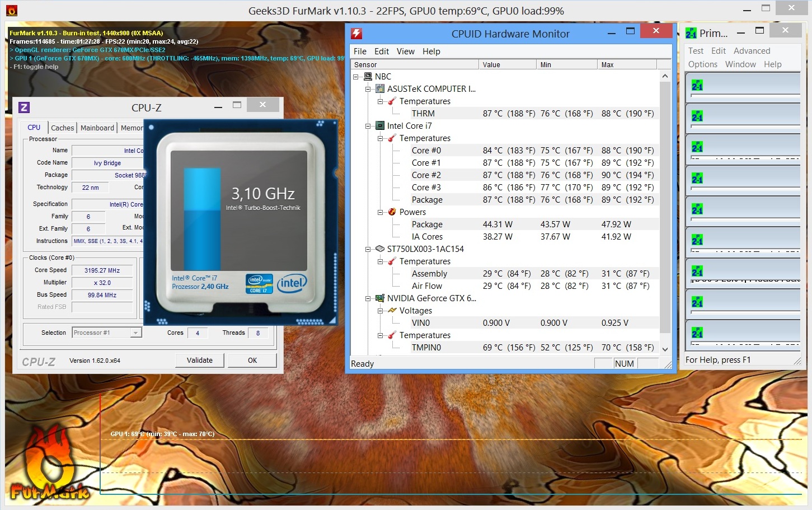Click the Voltages lightning icon under NVIDIA
Image resolution: width=812 pixels, height=510 pixels.
(x=392, y=310)
